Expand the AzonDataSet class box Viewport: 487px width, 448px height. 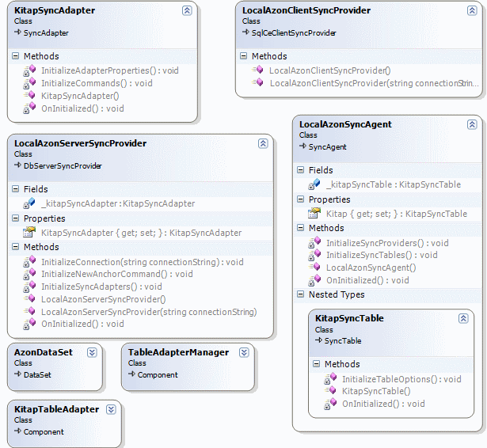pyautogui.click(x=91, y=352)
